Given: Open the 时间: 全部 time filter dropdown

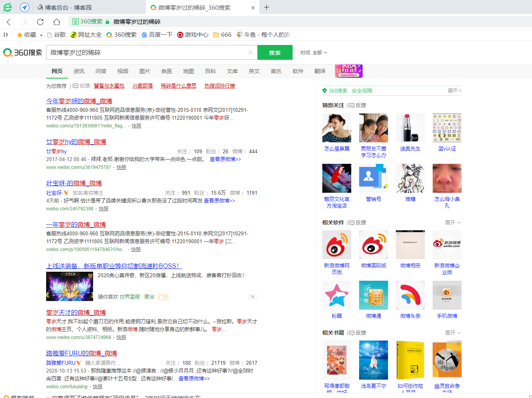Looking at the screenshot, I should 314,53.
